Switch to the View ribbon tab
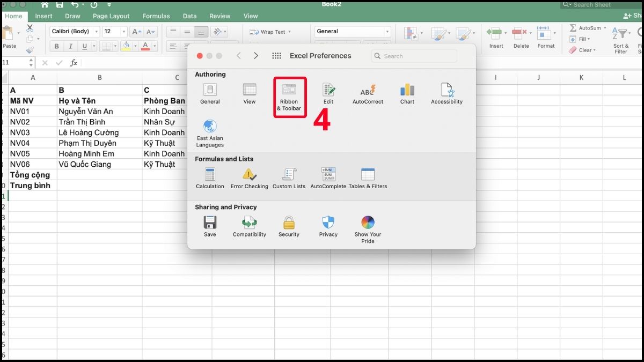 click(251, 16)
